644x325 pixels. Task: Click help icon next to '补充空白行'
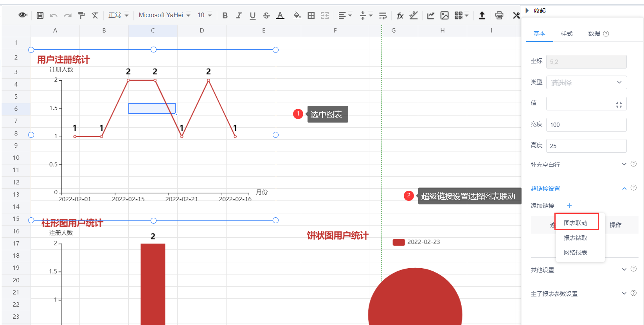[633, 164]
